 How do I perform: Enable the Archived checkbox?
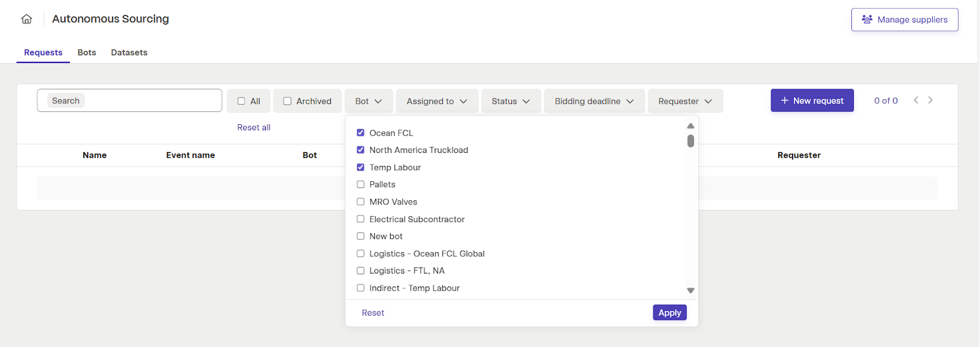point(287,101)
